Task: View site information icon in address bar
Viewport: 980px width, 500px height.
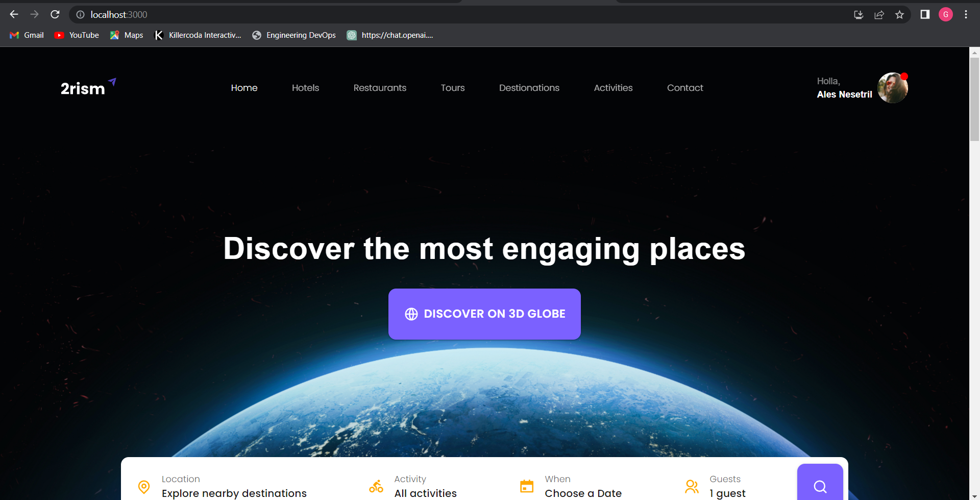Action: (80, 15)
